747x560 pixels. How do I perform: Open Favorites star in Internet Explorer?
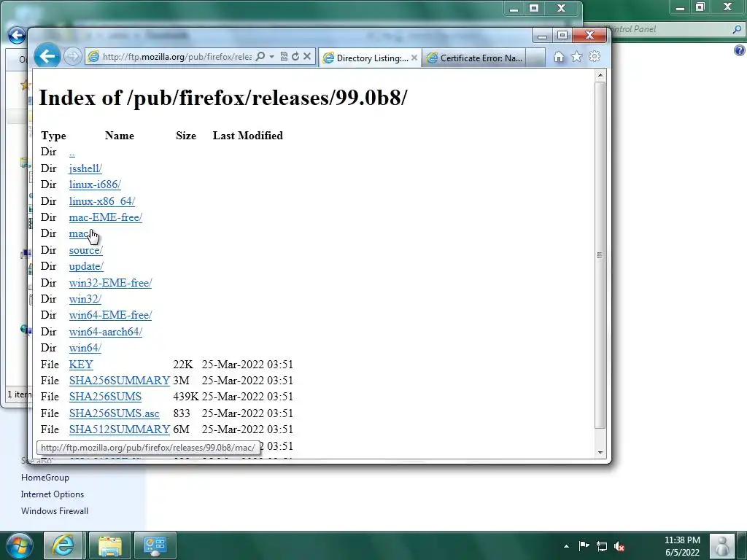coord(576,57)
